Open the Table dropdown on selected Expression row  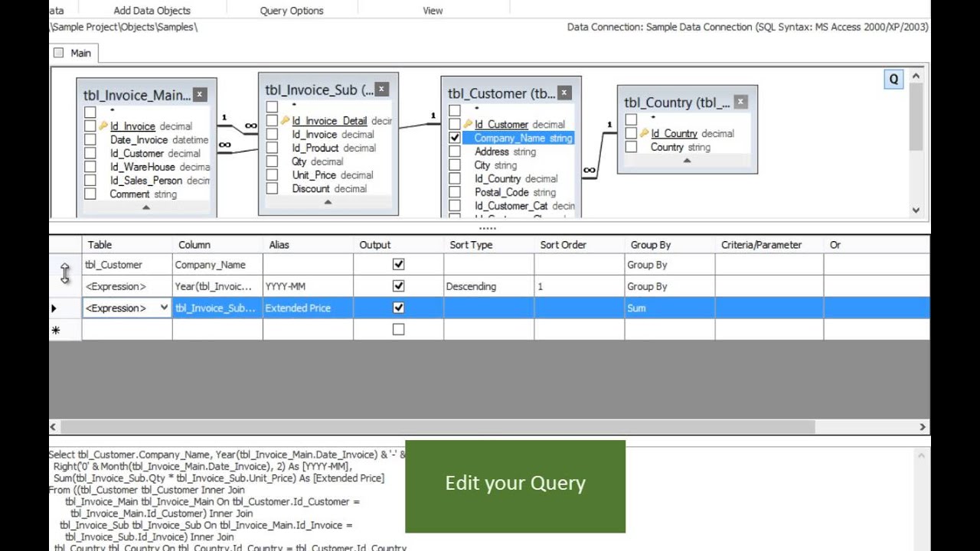tap(164, 308)
